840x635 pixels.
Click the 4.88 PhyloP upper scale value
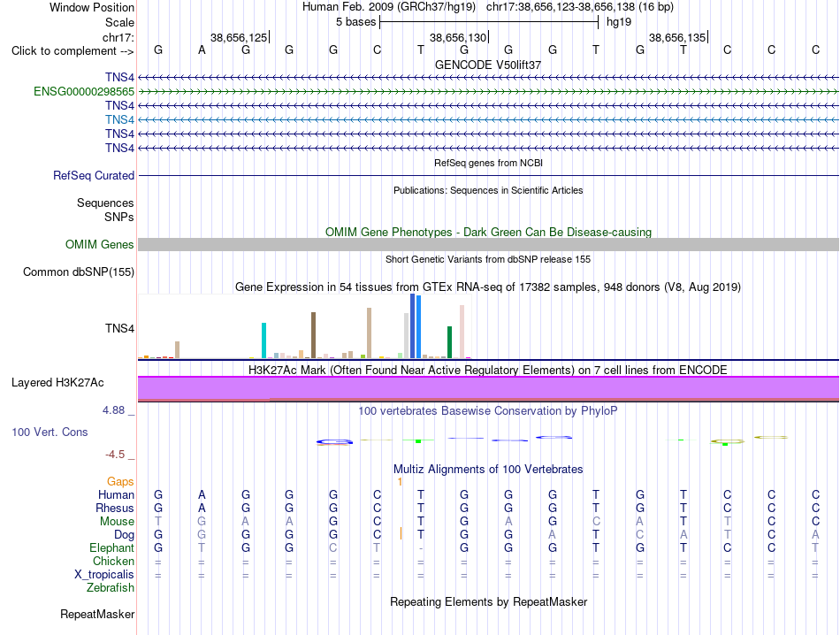pos(113,410)
